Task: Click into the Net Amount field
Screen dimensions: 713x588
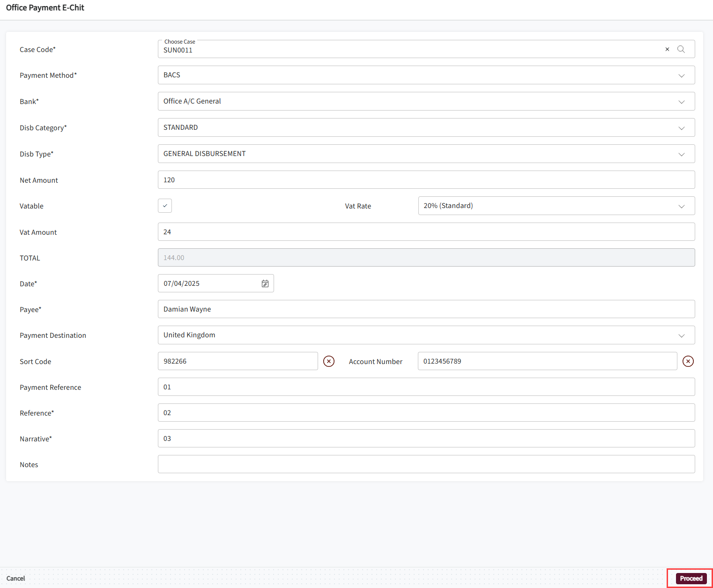Action: [426, 180]
